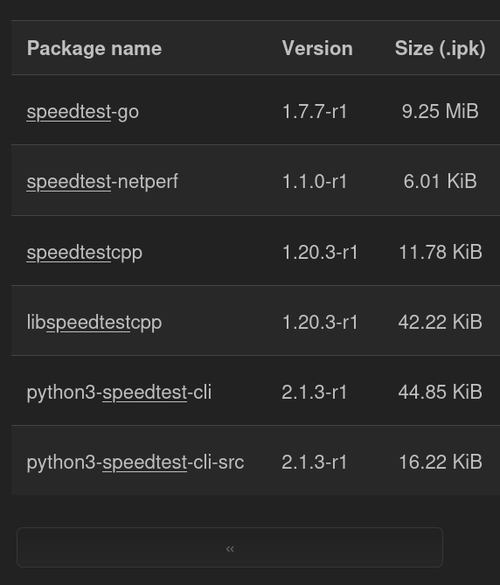The height and width of the screenshot is (585, 500).
Task: Sort by Size (.ipk) column header
Action: click(440, 48)
